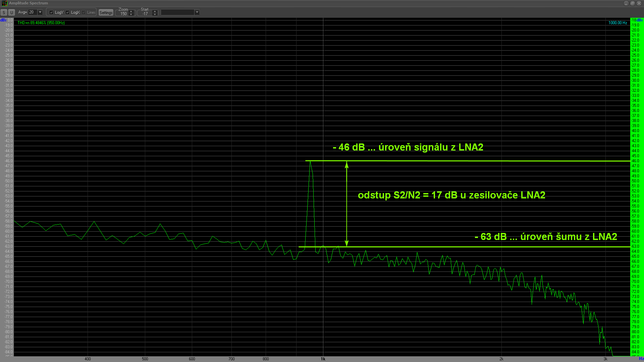
Task: Open the Settings dialog
Action: [106, 12]
